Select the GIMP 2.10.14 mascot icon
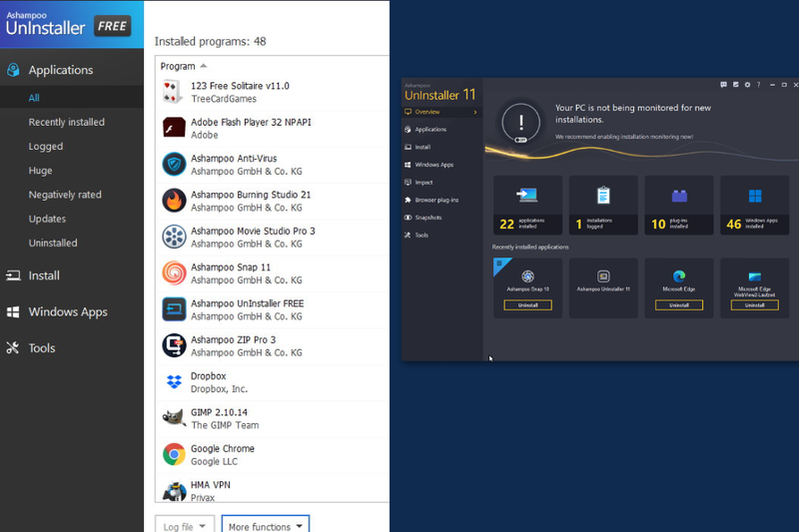This screenshot has height=532, width=799. (174, 418)
